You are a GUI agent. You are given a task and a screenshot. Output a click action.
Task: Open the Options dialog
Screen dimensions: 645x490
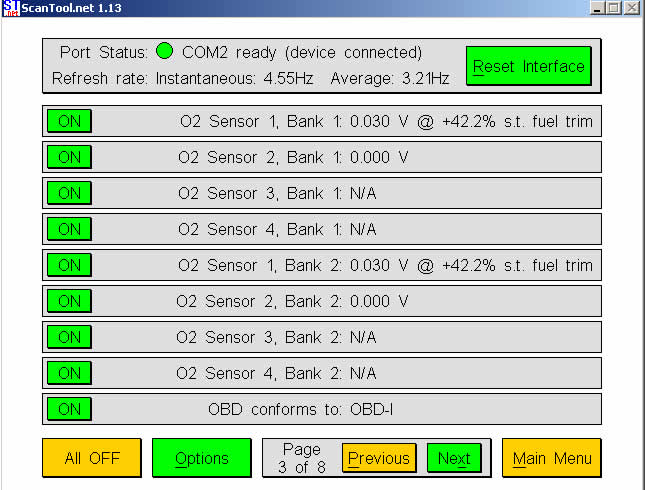click(201, 458)
